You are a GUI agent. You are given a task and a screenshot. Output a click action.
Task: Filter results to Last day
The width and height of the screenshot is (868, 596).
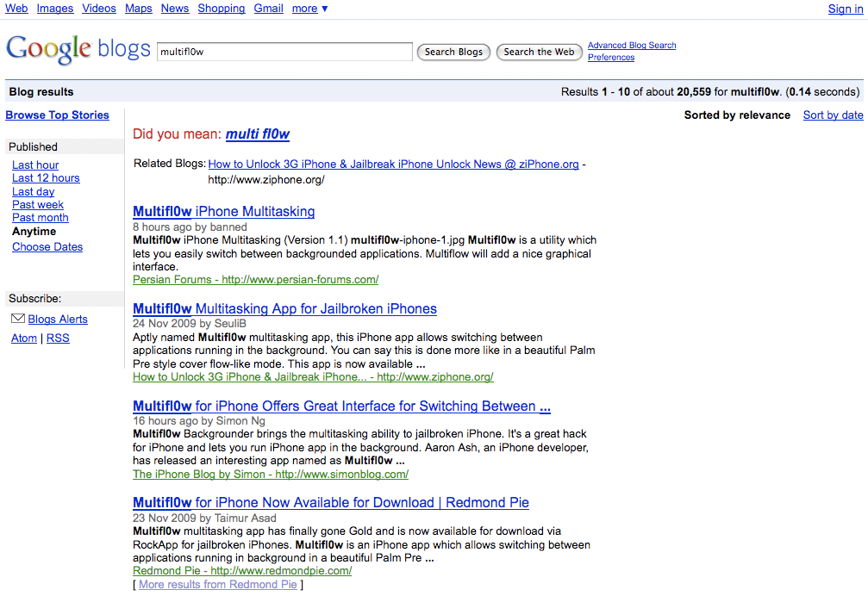pyautogui.click(x=34, y=191)
